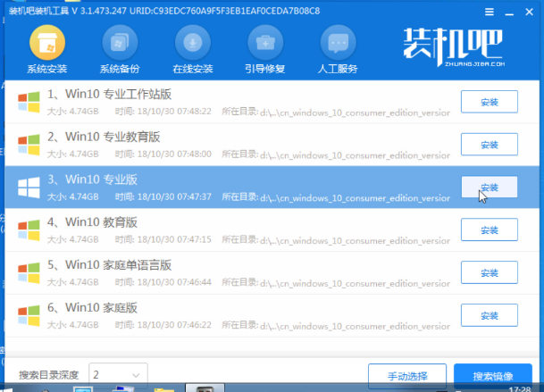The height and width of the screenshot is (392, 544).
Task: Install Win10 专业工作站版
Action: click(489, 102)
